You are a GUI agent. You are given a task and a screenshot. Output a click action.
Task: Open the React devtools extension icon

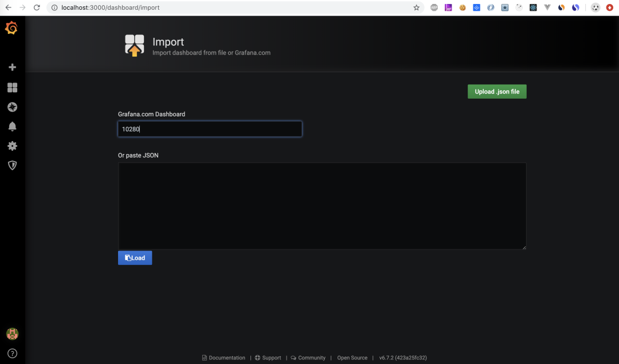(x=533, y=7)
